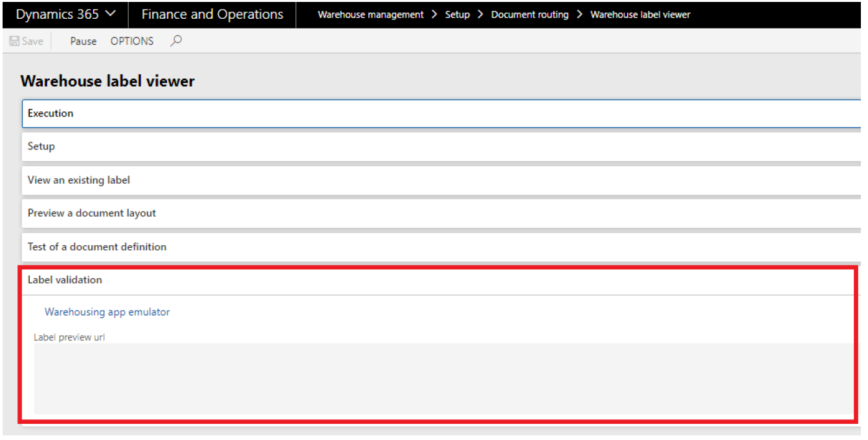Click the Dynamics 365 app label
The height and width of the screenshot is (440, 868).
tap(58, 14)
